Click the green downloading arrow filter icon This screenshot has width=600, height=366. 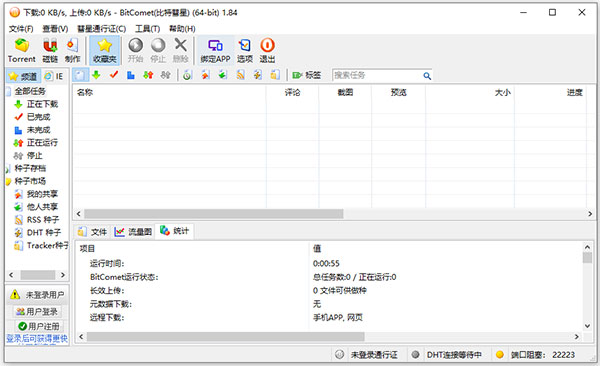coord(96,75)
